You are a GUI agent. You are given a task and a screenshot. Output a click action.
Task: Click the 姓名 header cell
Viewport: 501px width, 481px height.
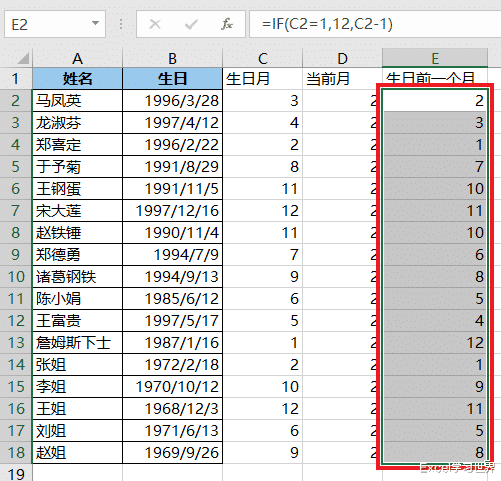pyautogui.click(x=77, y=79)
